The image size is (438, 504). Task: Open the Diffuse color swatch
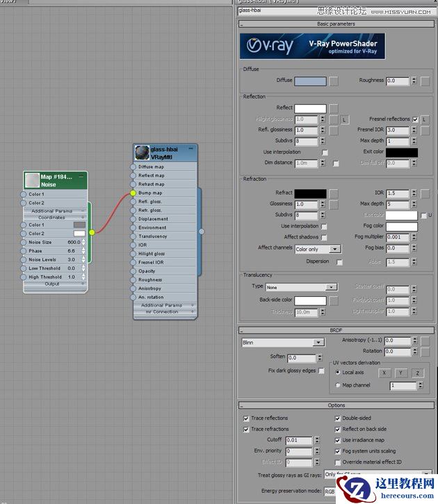point(310,81)
